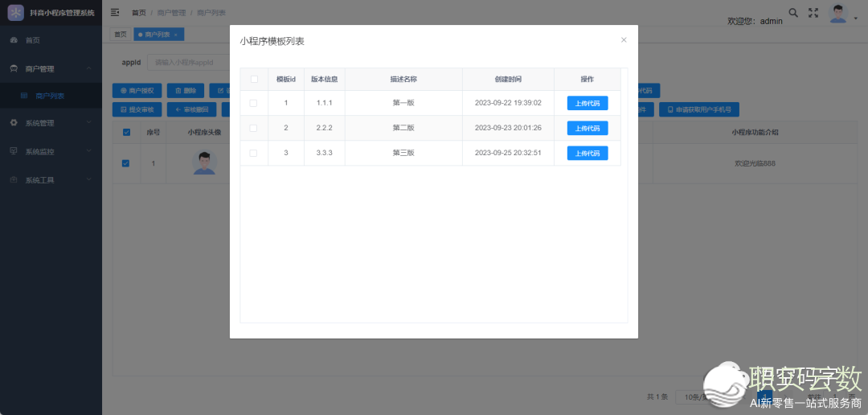
Task: Switch to the 首页 page tab
Action: point(120,35)
